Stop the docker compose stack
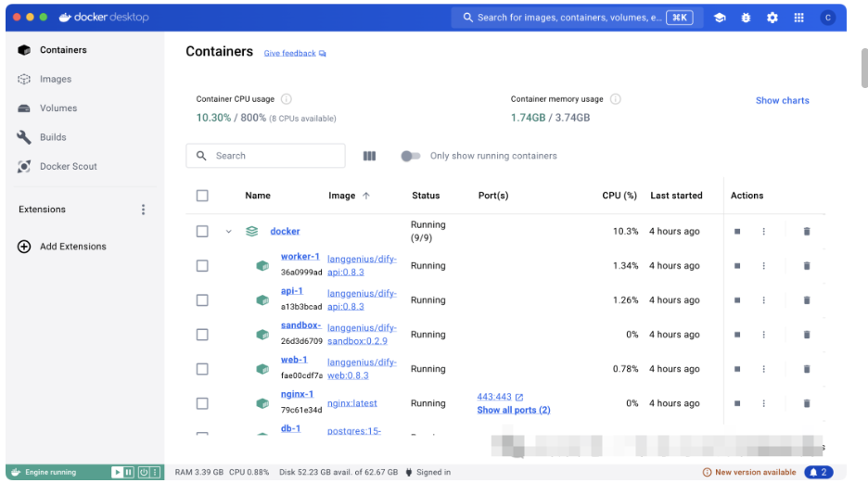The height and width of the screenshot is (483, 868). pyautogui.click(x=737, y=231)
